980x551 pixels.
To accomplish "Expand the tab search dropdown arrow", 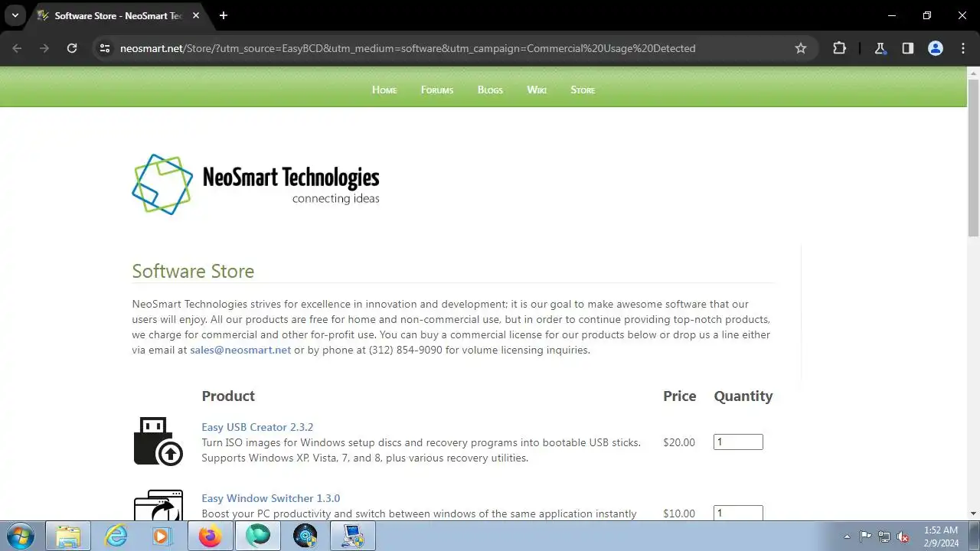I will tap(15, 15).
